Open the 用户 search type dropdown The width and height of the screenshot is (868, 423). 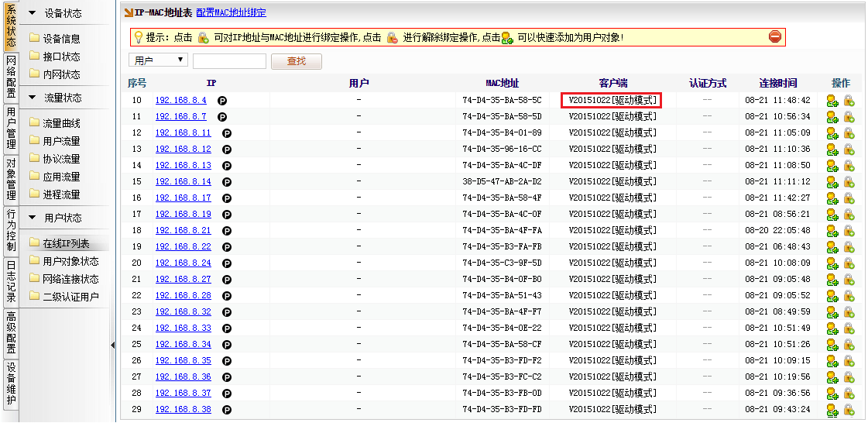pos(158,60)
